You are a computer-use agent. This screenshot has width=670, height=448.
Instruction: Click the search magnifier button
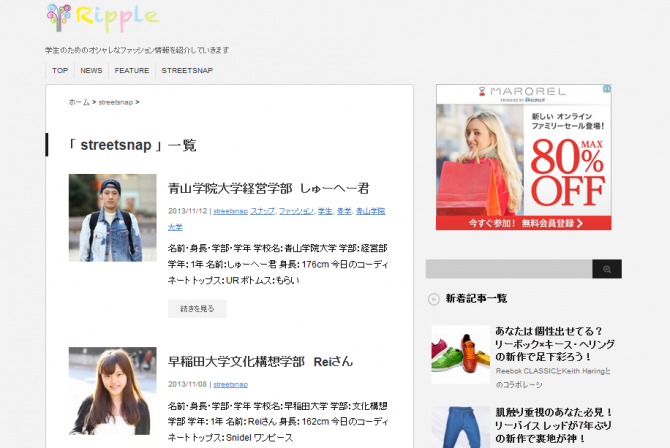pos(607,269)
